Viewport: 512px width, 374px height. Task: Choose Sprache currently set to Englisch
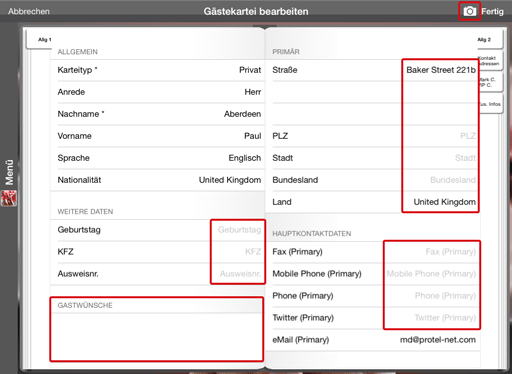159,158
